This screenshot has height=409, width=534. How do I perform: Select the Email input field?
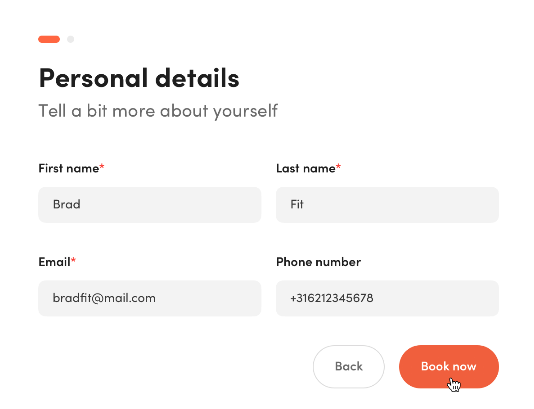[x=150, y=298]
